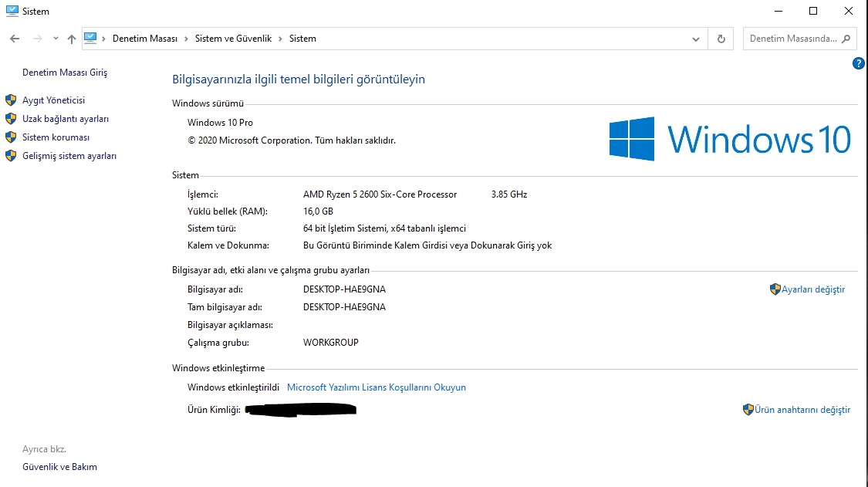Expand chevron after Sistem ve Güvenlik
The width and height of the screenshot is (868, 487).
[280, 39]
